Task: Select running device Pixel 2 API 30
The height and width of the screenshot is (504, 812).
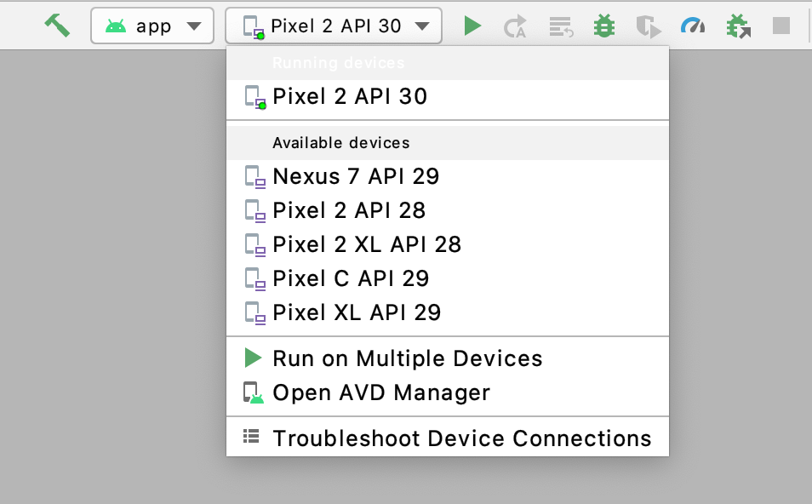Action: pyautogui.click(x=448, y=97)
